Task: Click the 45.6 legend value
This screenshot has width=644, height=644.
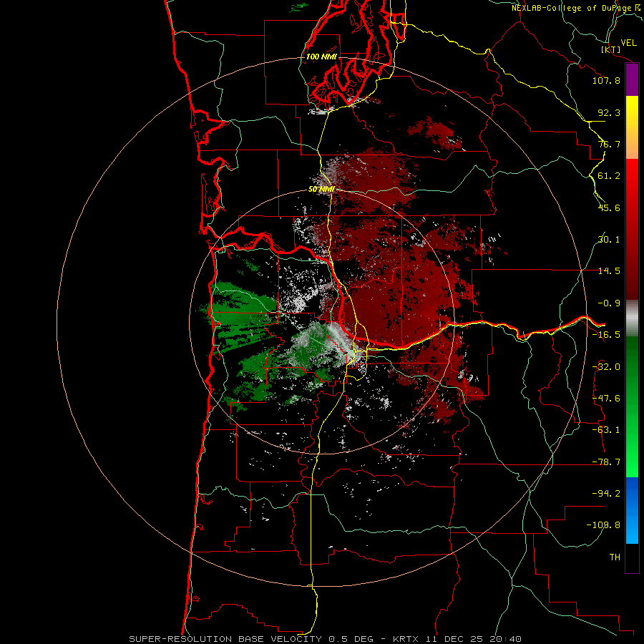Action: [609, 208]
